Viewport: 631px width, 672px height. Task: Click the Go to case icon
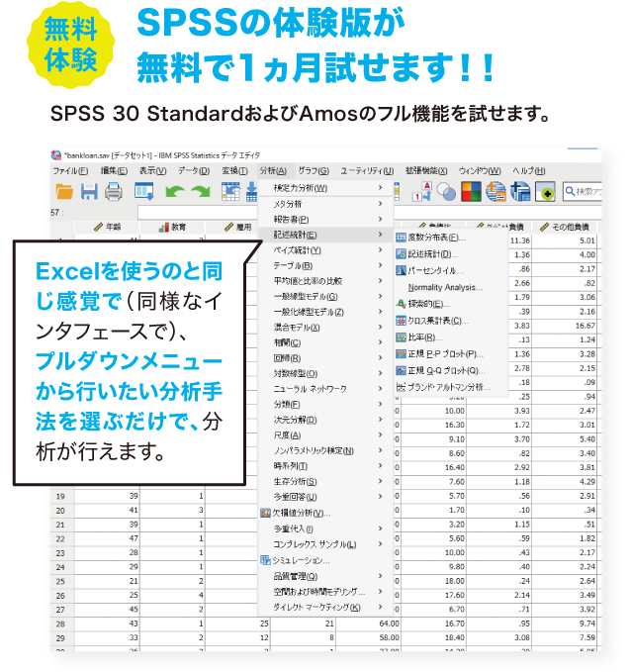click(x=230, y=191)
